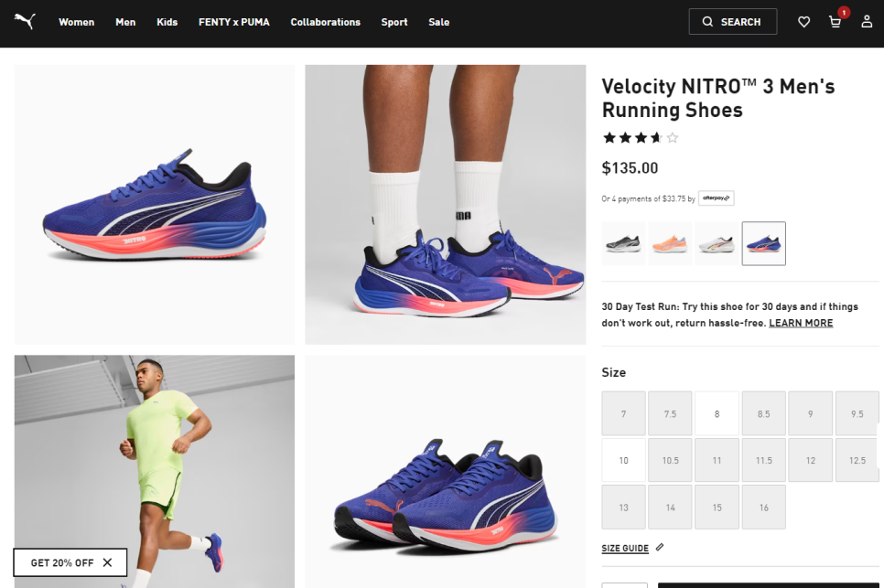The height and width of the screenshot is (588, 884).
Task: Select size 8.5
Action: (763, 413)
